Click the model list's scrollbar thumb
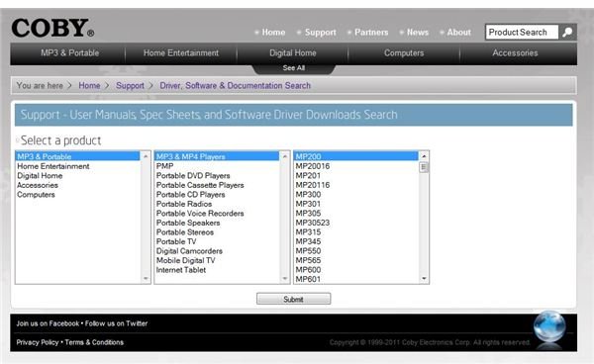The width and height of the screenshot is (594, 364). tap(424, 167)
